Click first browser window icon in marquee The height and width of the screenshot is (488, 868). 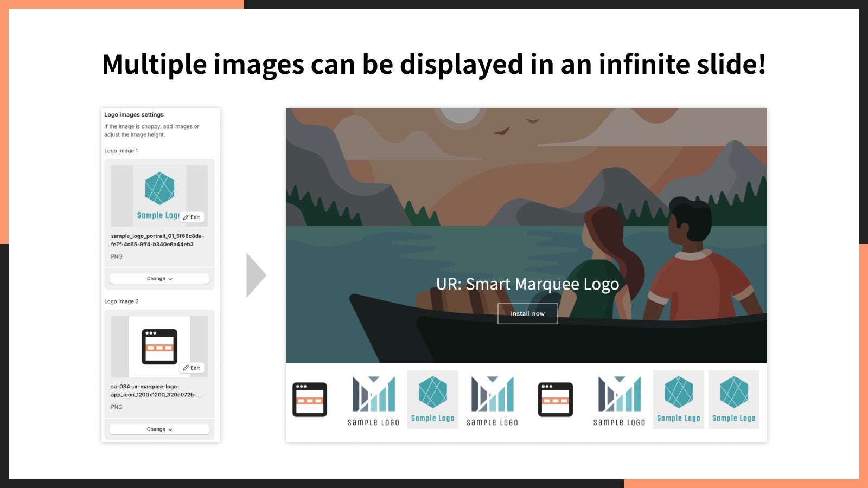click(x=310, y=400)
